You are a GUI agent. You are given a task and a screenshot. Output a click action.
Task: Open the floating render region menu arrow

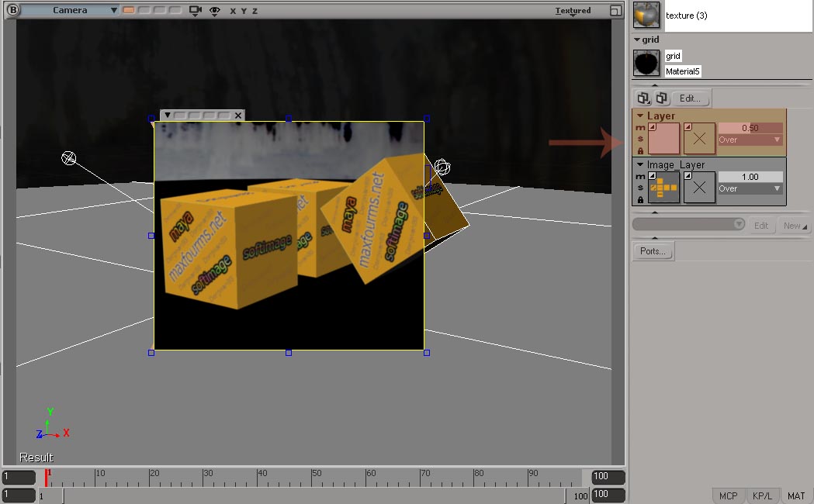pos(167,115)
